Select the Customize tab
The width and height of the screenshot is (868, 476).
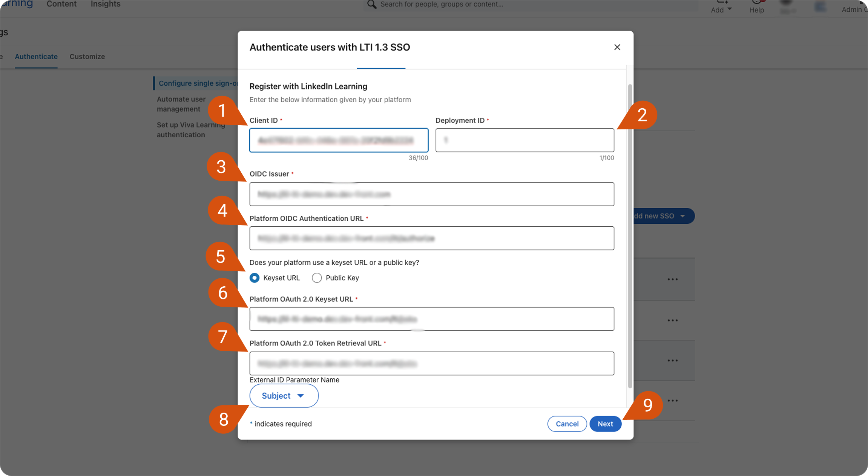pyautogui.click(x=87, y=57)
